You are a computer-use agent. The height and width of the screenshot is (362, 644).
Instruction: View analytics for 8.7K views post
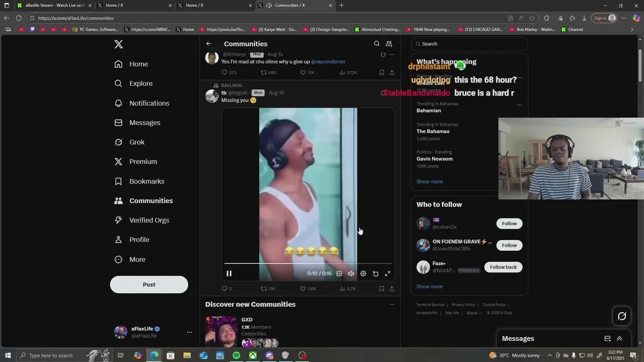click(x=348, y=289)
